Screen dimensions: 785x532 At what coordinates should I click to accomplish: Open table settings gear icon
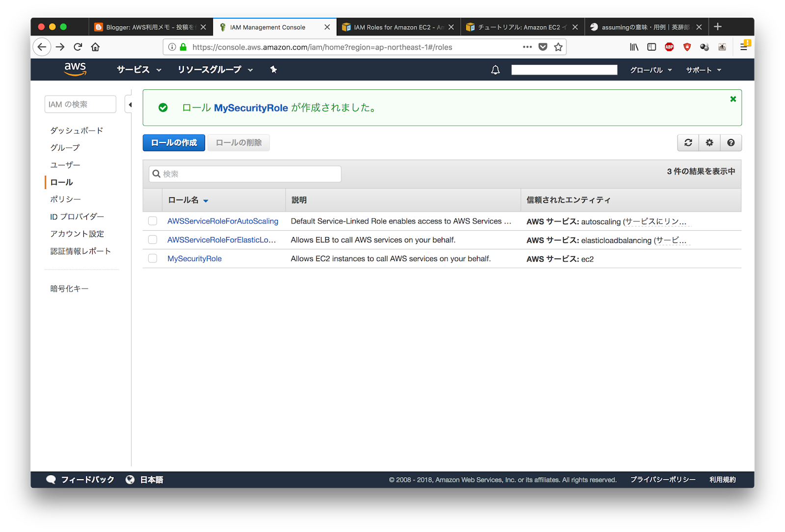pyautogui.click(x=709, y=143)
